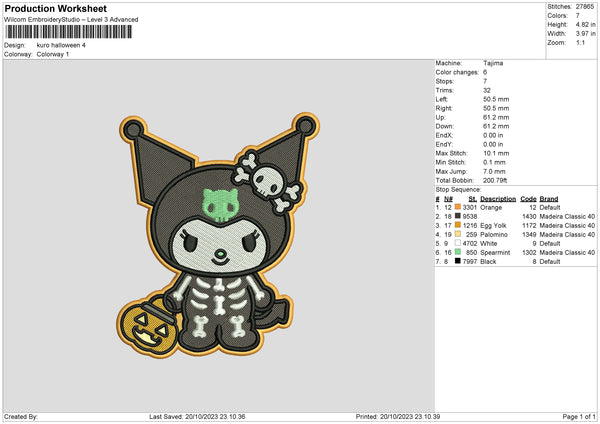The height and width of the screenshot is (424, 600).
Task: Click the code 1430 in stop 2
Action: click(x=529, y=217)
